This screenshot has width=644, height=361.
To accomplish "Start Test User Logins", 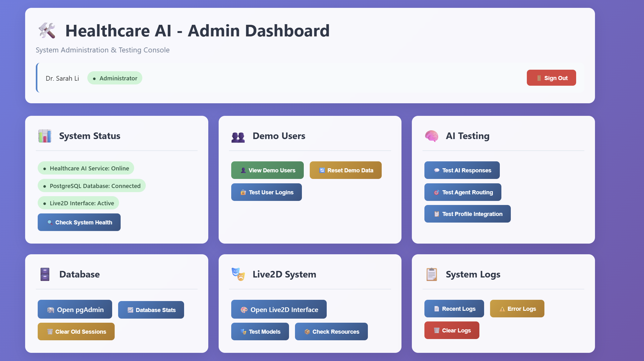I will (266, 192).
